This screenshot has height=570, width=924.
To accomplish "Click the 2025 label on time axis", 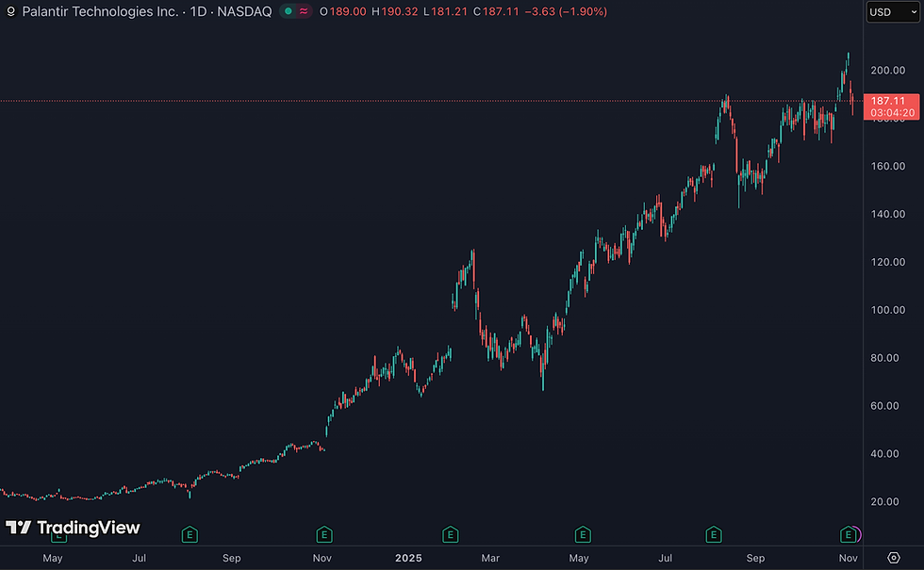I will (408, 558).
